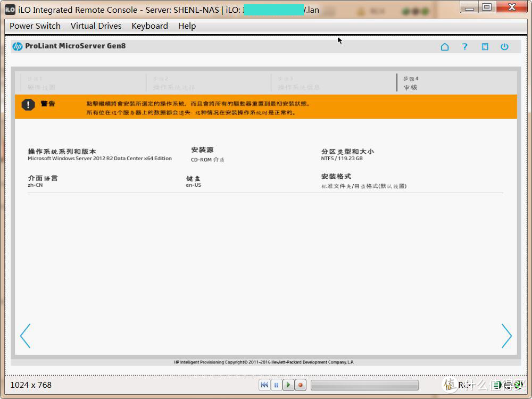This screenshot has height=399, width=532.
Task: Open the Help icon in the provisioning header
Action: point(464,47)
